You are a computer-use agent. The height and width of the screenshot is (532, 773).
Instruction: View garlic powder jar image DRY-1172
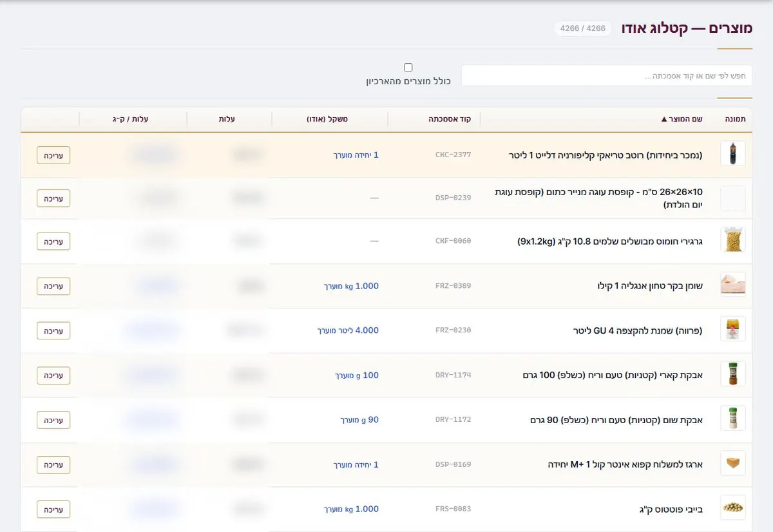tap(733, 418)
